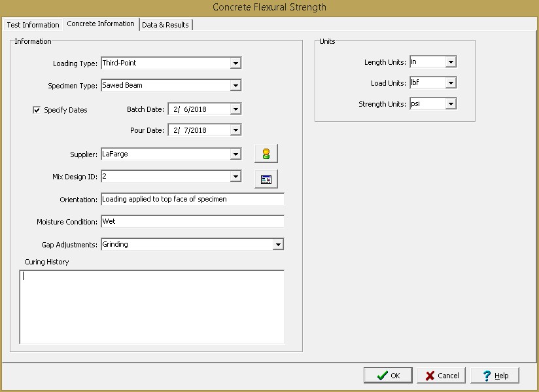Expand the Gap Adjustments dropdown
Viewport: 539px width, 392px height.
point(278,245)
